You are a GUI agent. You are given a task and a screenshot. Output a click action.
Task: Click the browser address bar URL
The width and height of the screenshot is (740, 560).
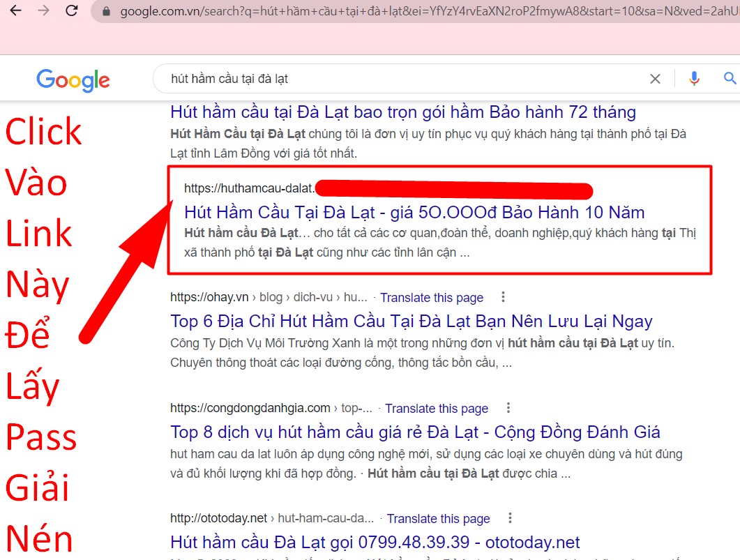point(428,11)
